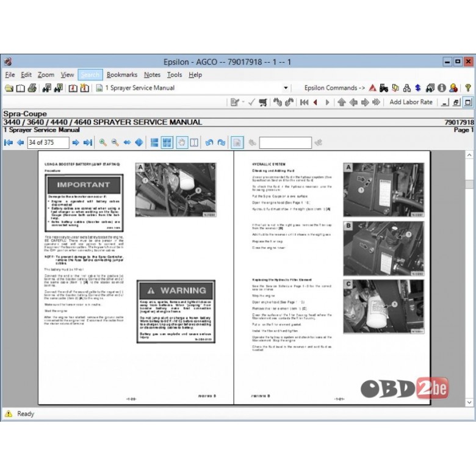The width and height of the screenshot is (476, 476).
Task: Open the info circle icon
Action: click(442, 88)
